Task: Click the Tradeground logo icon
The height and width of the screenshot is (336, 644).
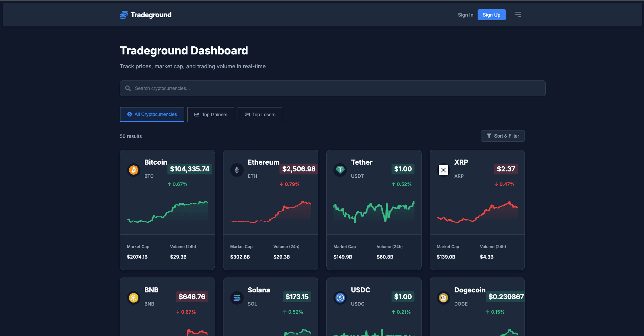Action: [x=124, y=15]
